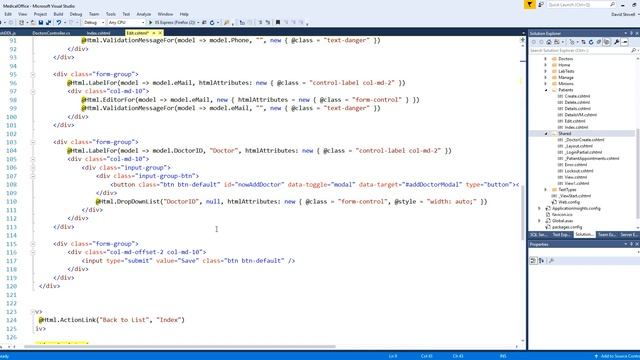Click the green Start debugging play icon
The height and width of the screenshot is (360, 640).
click(151, 22)
